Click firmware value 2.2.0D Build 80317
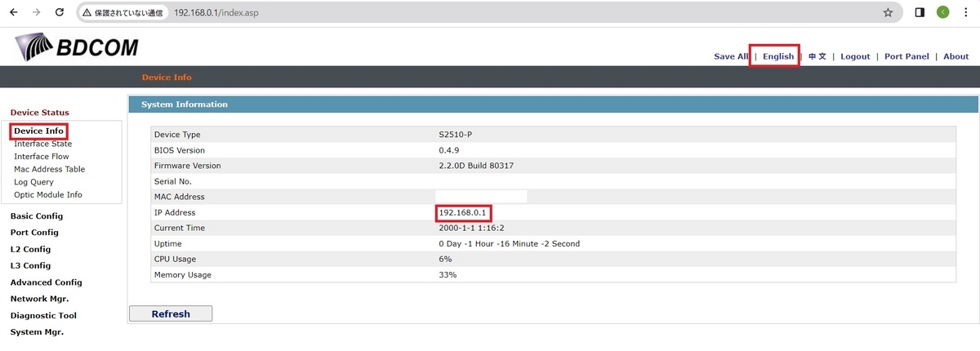This screenshot has width=980, height=351. [x=476, y=166]
